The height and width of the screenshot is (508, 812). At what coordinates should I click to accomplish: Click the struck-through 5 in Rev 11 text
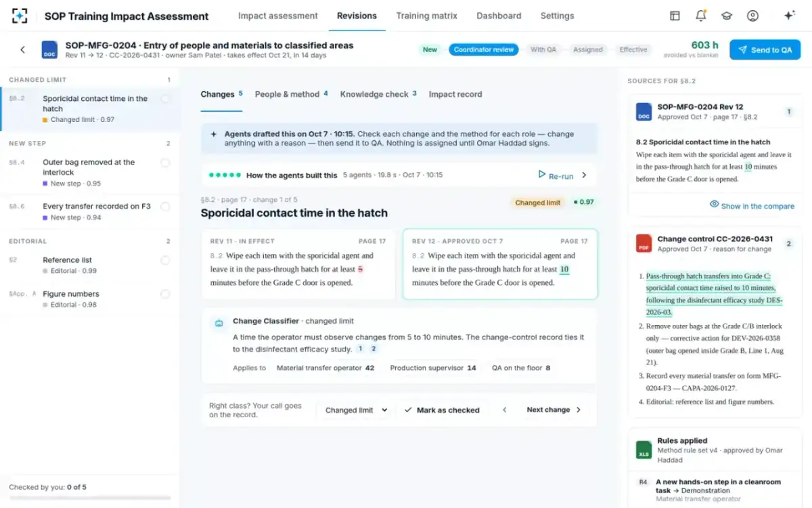pyautogui.click(x=360, y=269)
